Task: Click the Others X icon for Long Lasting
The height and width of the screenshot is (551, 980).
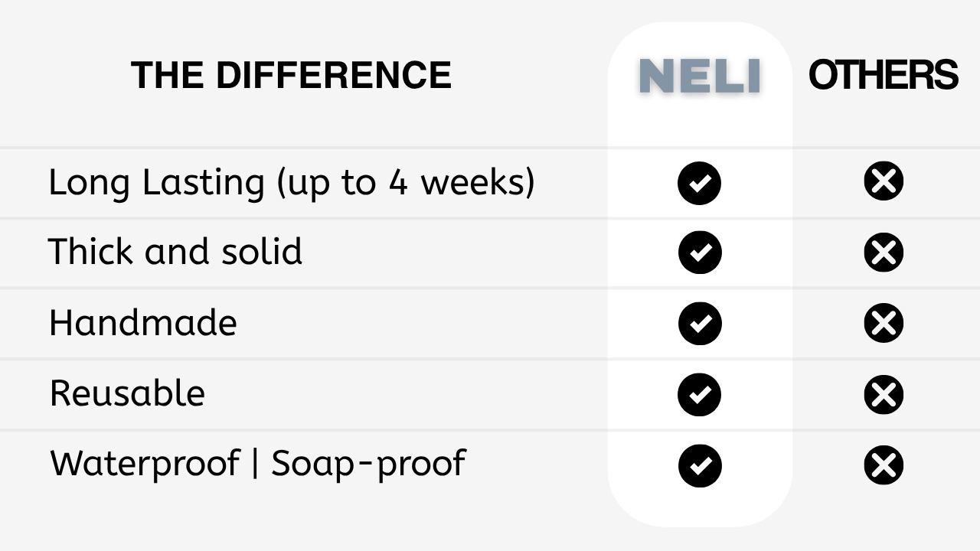Action: pos(884,181)
